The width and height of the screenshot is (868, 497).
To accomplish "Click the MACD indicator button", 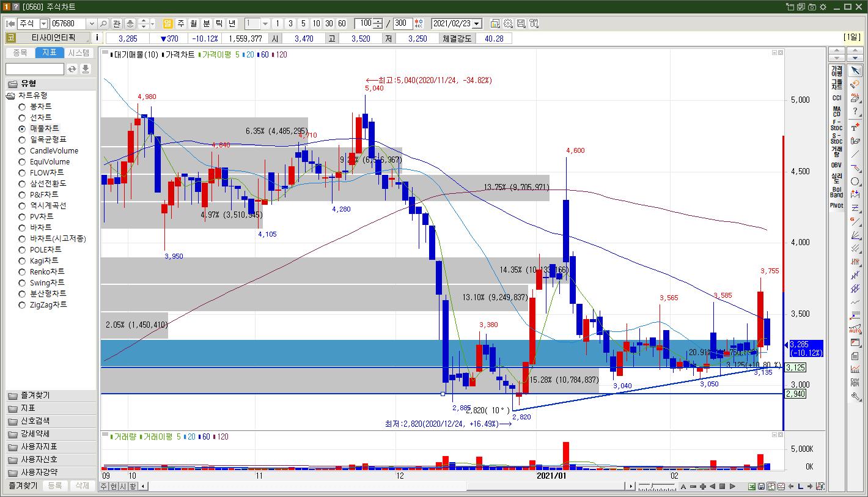I will click(836, 112).
